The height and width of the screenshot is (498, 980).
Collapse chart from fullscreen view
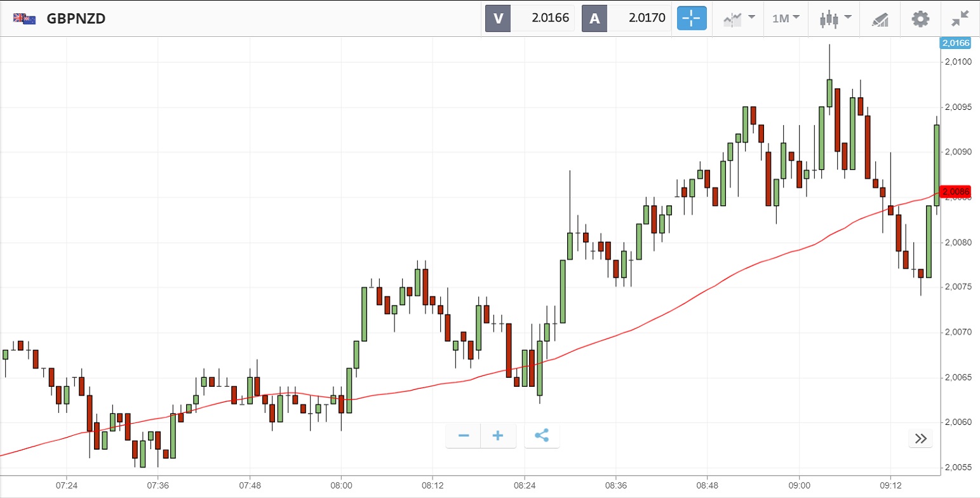[x=959, y=18]
